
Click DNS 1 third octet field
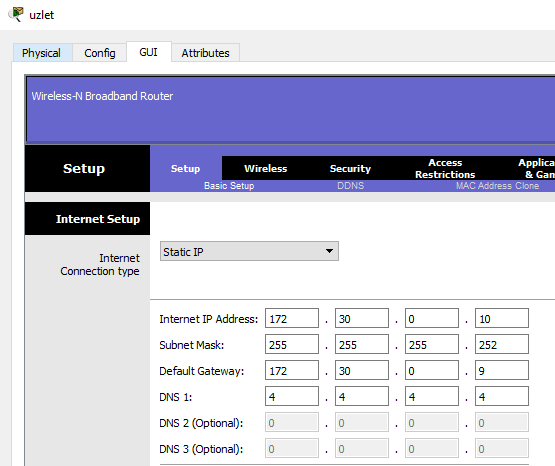(x=432, y=396)
